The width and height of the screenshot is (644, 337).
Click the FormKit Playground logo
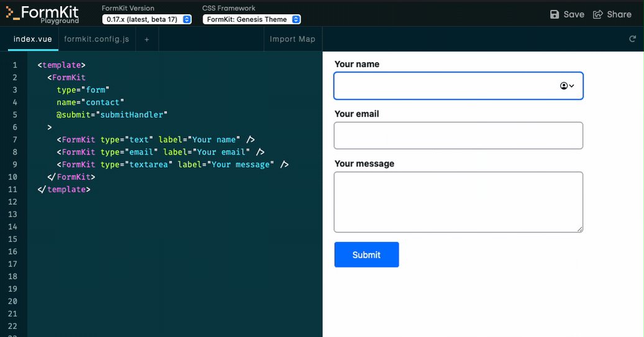(42, 14)
